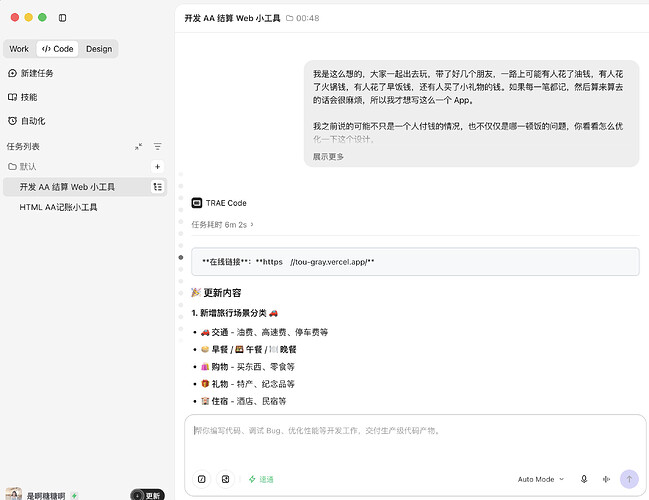Switch to the Work tab
Screen dimensions: 649x500
click(19, 49)
